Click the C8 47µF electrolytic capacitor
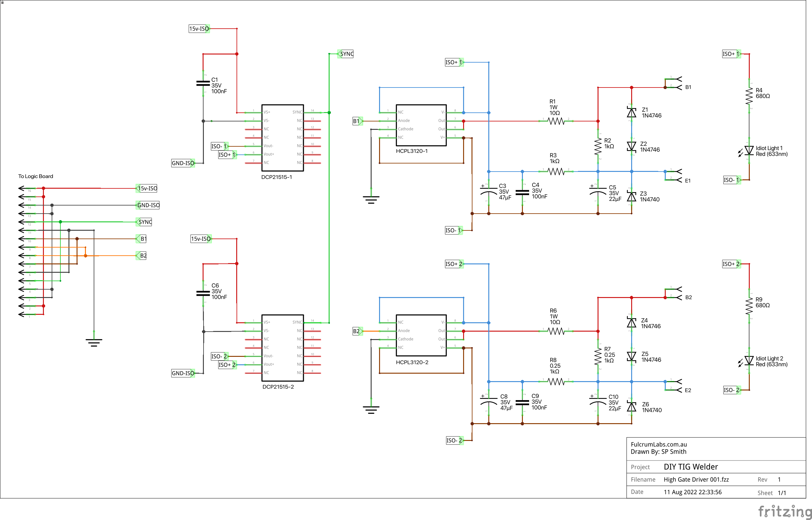Screen dimensions: 812x520 click(x=488, y=403)
